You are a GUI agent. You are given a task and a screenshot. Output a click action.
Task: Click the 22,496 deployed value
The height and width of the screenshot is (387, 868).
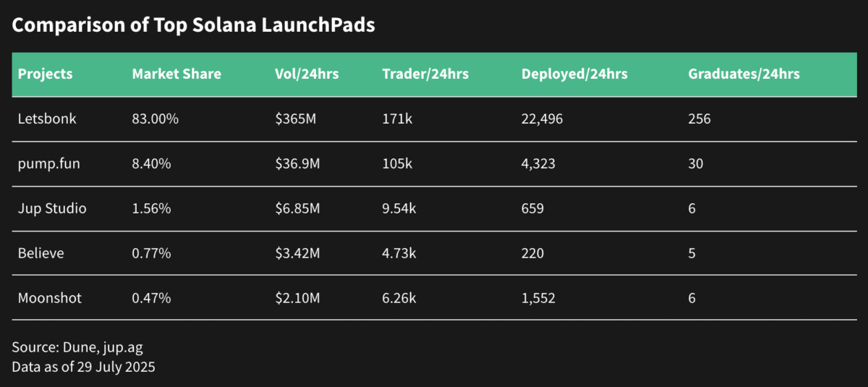(542, 119)
